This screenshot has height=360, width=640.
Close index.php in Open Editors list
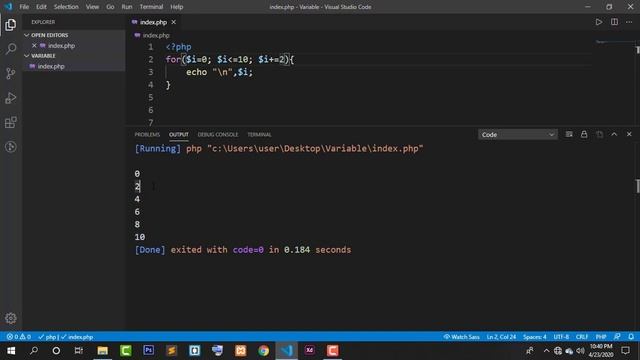pos(34,46)
